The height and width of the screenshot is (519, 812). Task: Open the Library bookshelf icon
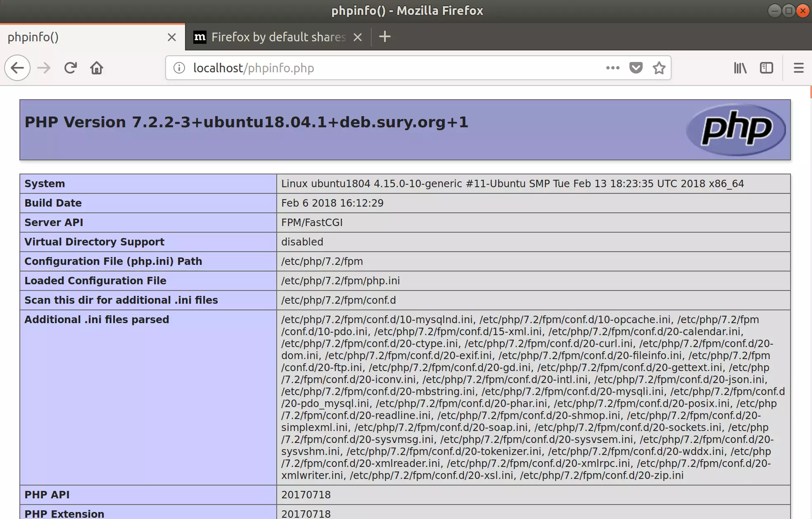tap(740, 68)
